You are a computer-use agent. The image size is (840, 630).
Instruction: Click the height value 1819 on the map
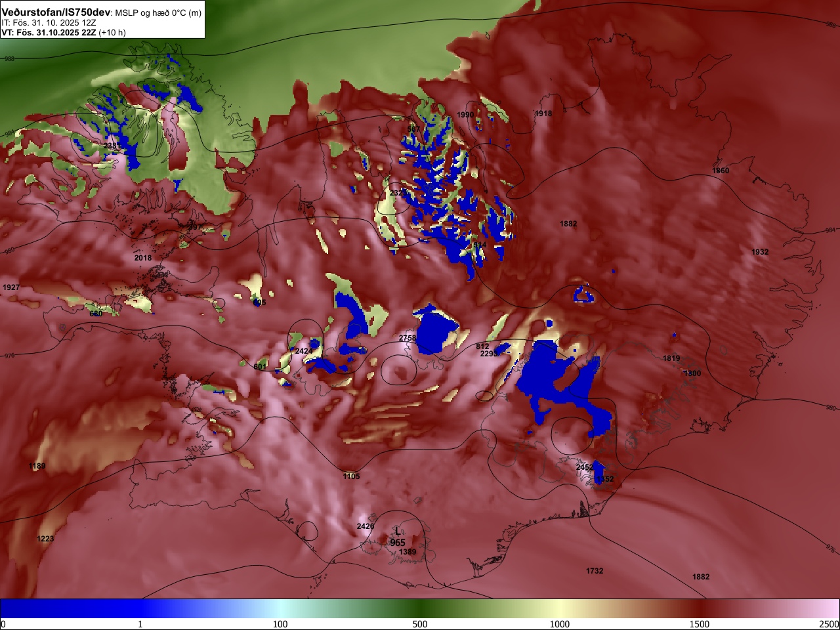point(671,358)
